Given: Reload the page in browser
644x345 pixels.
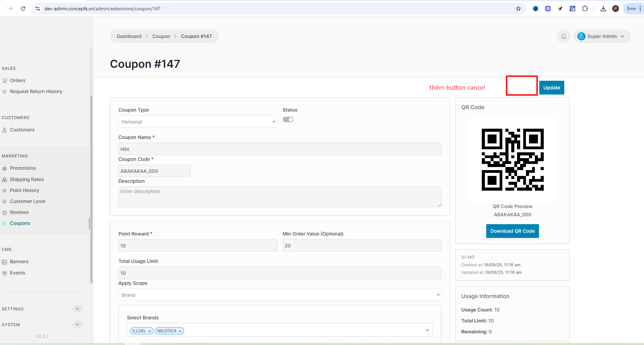Looking at the screenshot, I should [x=23, y=9].
